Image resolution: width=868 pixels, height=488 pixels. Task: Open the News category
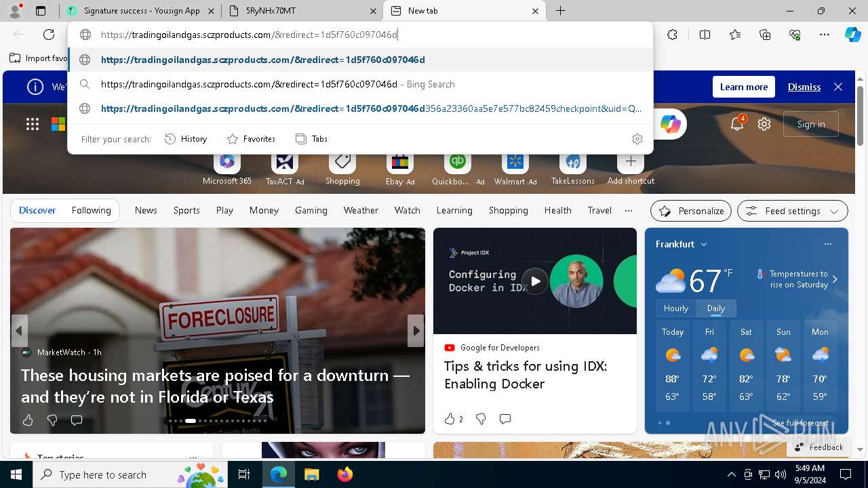(146, 210)
